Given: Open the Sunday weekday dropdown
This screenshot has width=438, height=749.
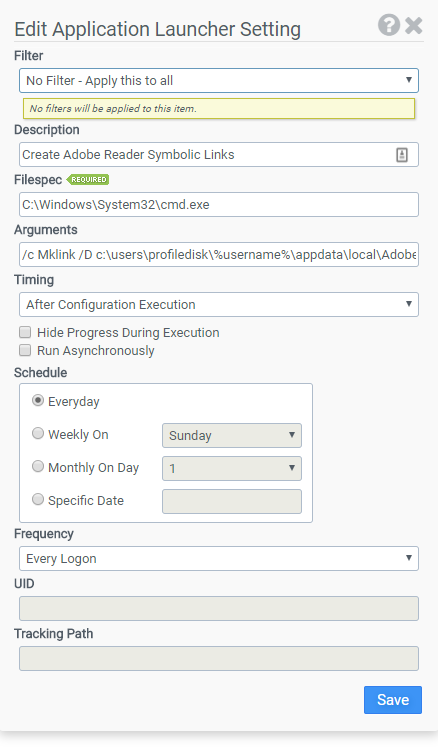Looking at the screenshot, I should click(232, 435).
